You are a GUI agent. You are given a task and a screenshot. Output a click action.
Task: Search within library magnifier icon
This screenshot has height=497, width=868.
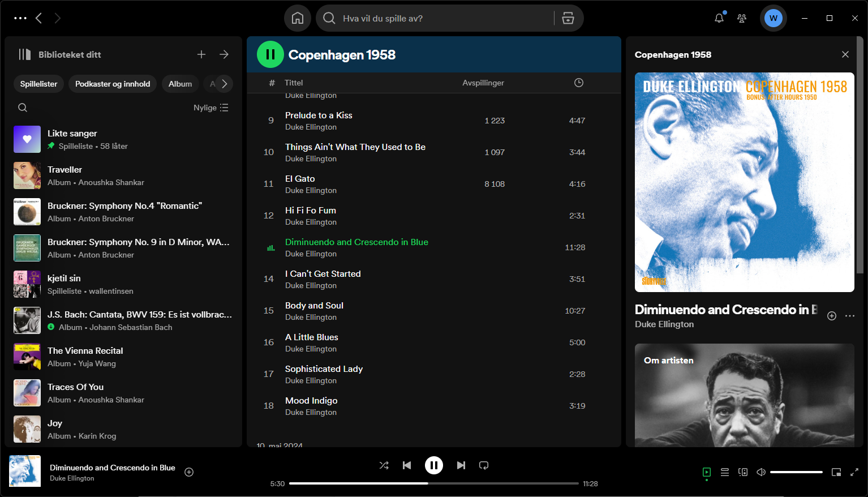pos(23,108)
